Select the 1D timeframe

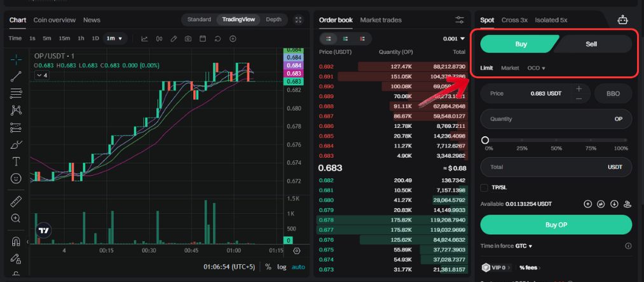pos(95,39)
